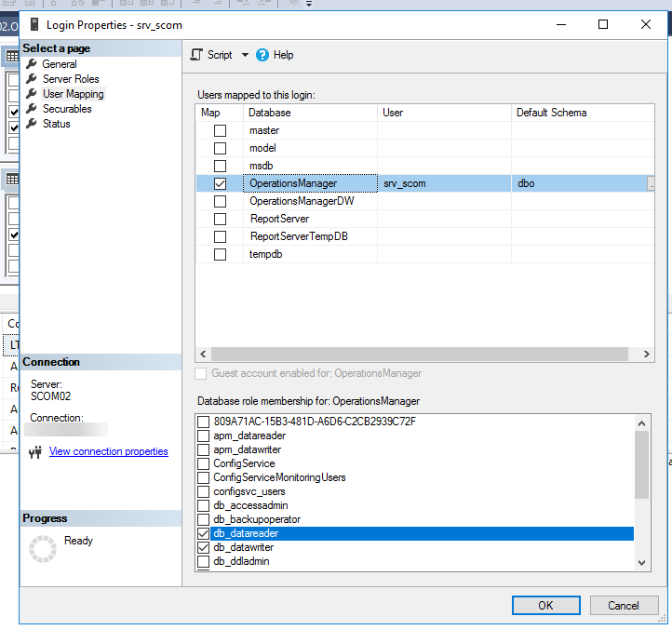The width and height of the screenshot is (672, 630).
Task: Select the User Mapping page
Action: pyautogui.click(x=74, y=94)
